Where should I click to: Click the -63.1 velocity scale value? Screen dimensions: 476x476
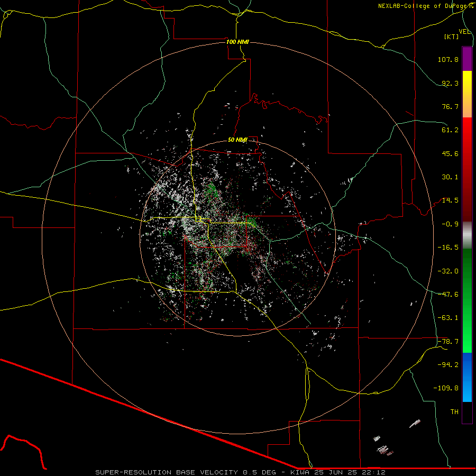448,318
